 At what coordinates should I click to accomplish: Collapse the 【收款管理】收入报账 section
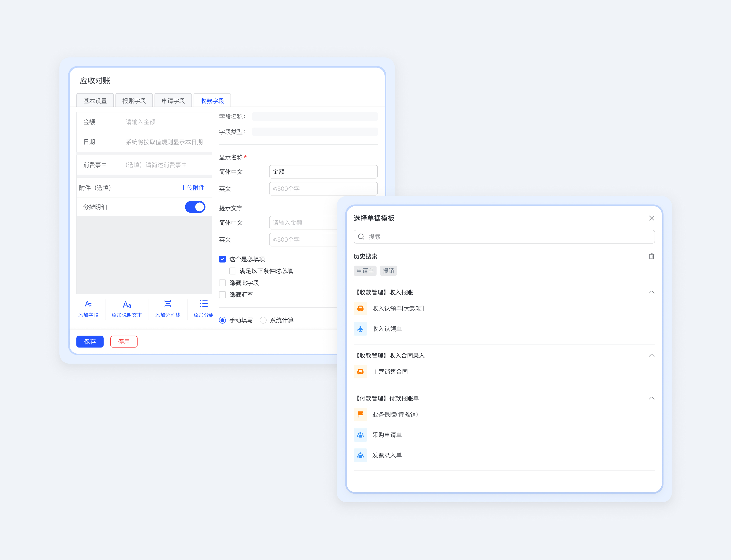click(x=651, y=292)
